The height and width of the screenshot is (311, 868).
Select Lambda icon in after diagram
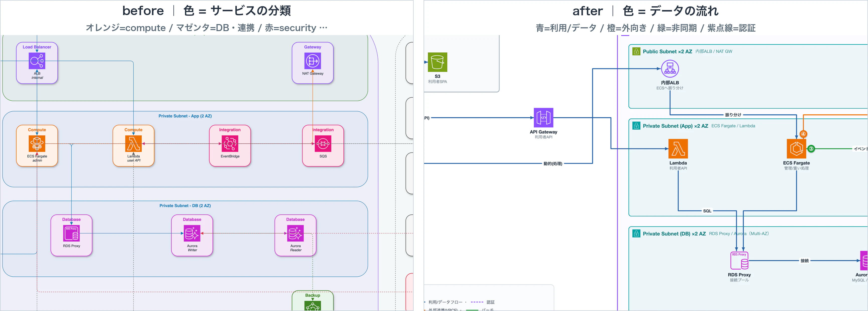pyautogui.click(x=678, y=149)
